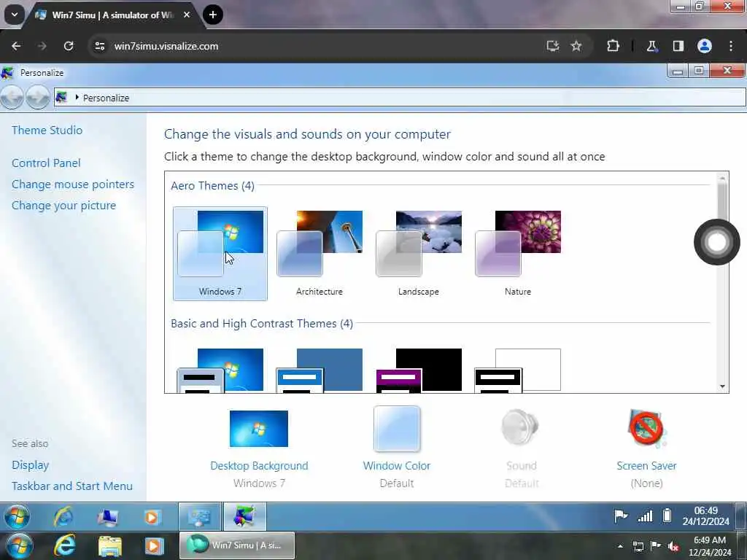Click simulated Action Center flag icon

coord(621,516)
